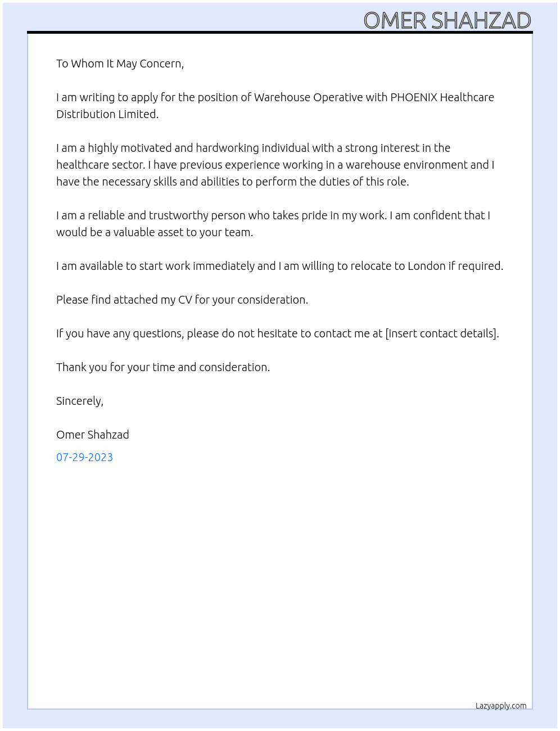The image size is (560, 731).
Task: Click 'Distribution Limited.' text line
Action: [107, 114]
